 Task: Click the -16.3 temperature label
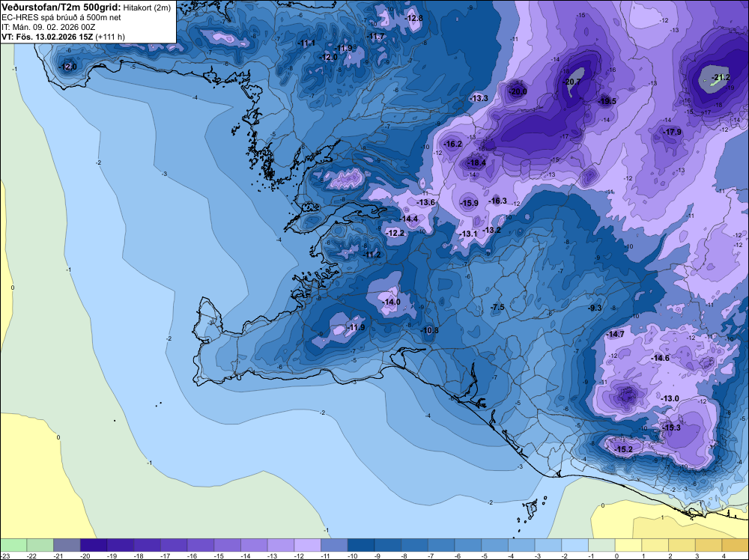pos(498,201)
